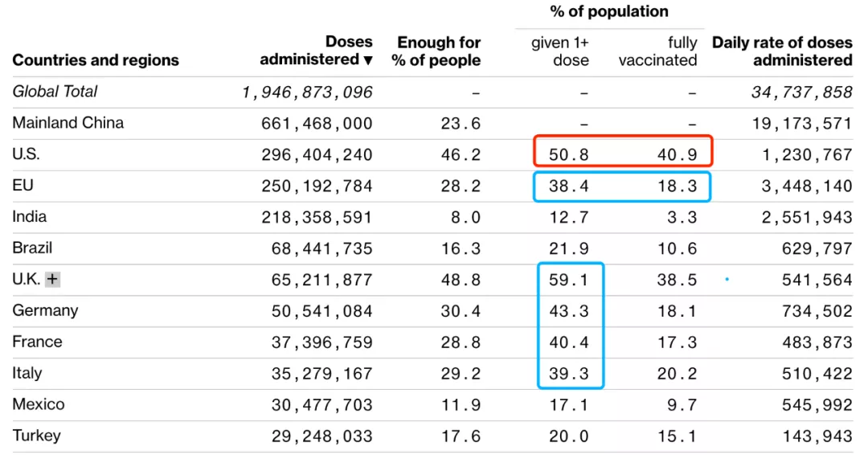This screenshot has width=868, height=455.
Task: Click the U.S. country name
Action: (x=26, y=154)
